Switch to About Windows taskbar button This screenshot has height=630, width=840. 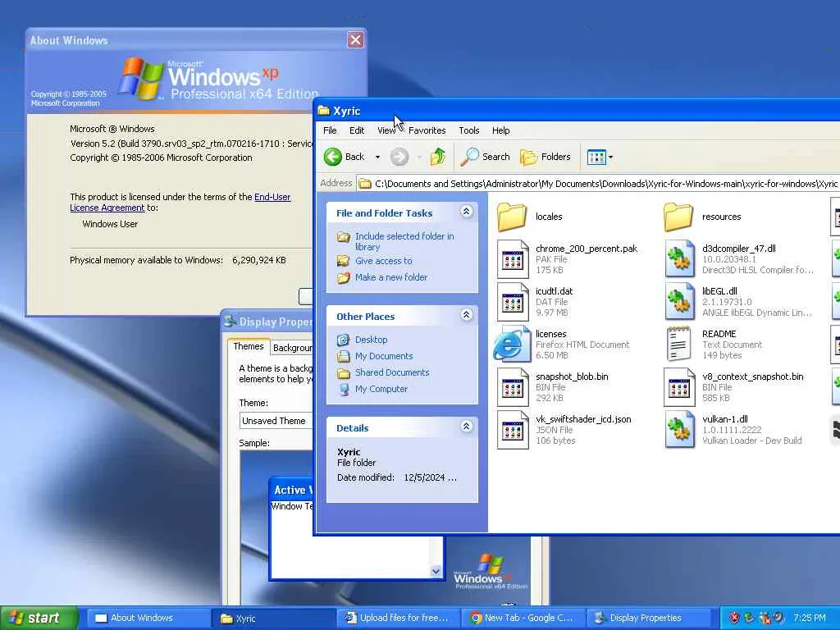(148, 618)
